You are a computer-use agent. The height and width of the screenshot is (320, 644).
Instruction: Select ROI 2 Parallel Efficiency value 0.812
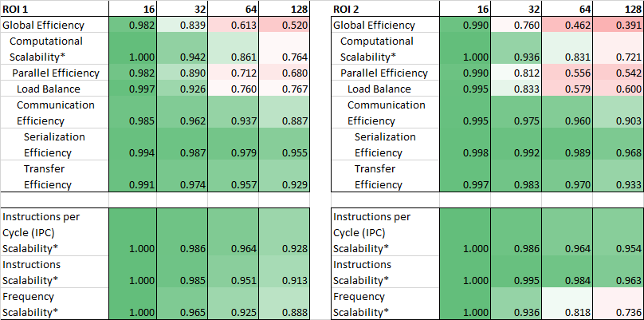514,73
